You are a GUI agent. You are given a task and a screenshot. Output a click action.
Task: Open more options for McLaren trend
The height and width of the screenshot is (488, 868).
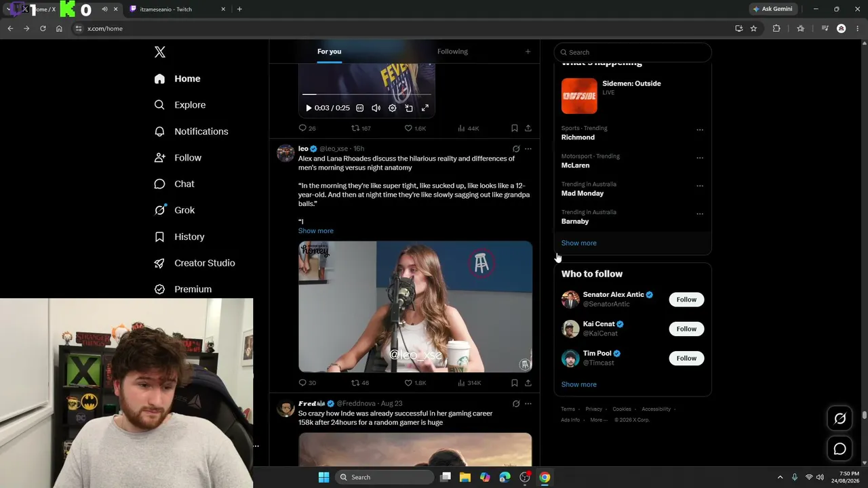coord(700,158)
